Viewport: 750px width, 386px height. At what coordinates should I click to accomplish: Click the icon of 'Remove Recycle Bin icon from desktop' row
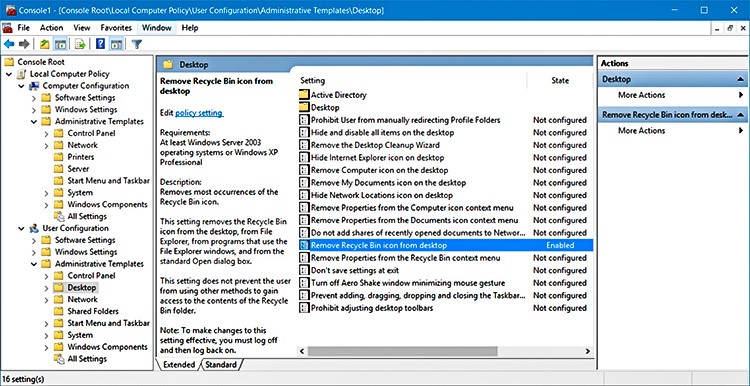coord(304,245)
